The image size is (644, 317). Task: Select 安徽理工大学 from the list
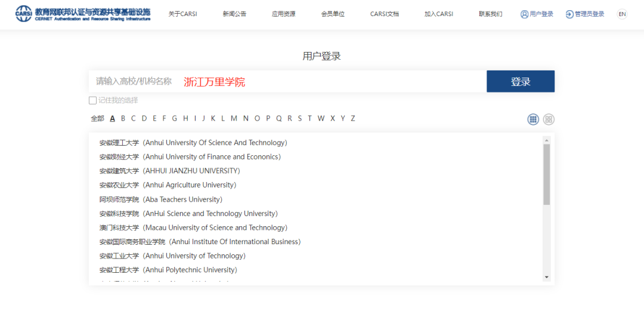coord(193,143)
